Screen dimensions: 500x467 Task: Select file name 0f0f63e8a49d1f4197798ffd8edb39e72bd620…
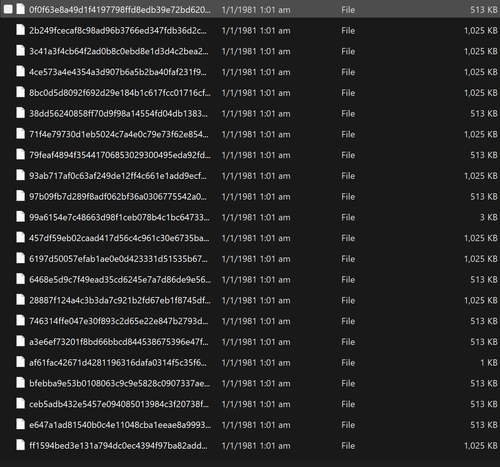[x=120, y=10]
